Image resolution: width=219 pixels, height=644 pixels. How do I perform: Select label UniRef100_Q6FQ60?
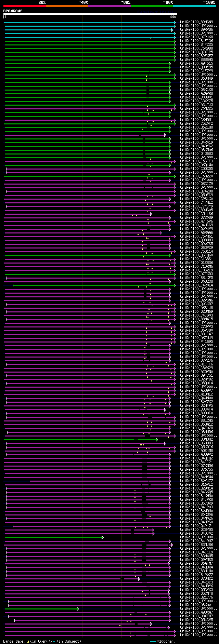pyautogui.click(x=197, y=255)
